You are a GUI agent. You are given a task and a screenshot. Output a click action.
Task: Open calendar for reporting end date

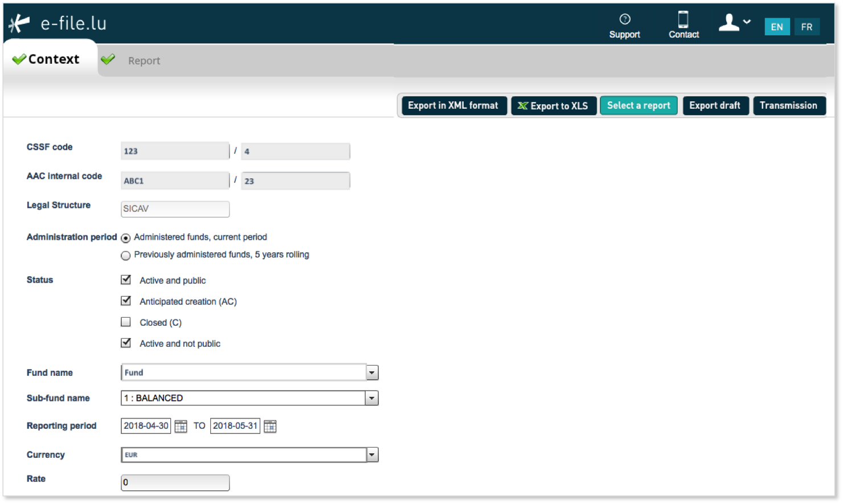pyautogui.click(x=270, y=426)
